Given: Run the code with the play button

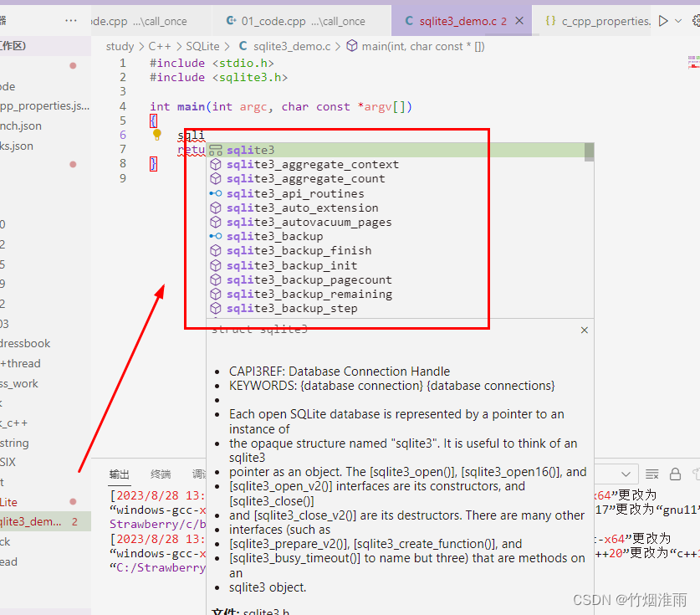Looking at the screenshot, I should [x=663, y=19].
